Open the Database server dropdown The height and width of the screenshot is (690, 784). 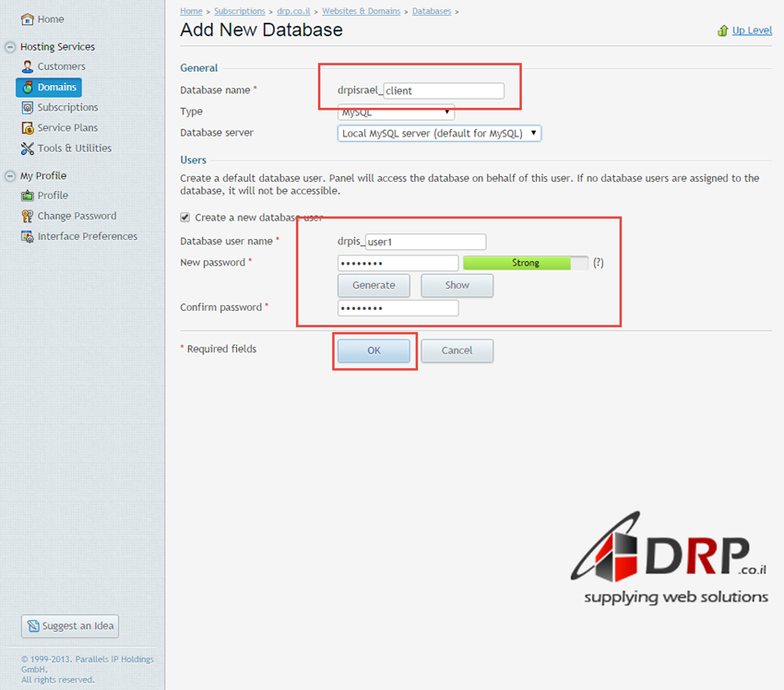point(439,134)
